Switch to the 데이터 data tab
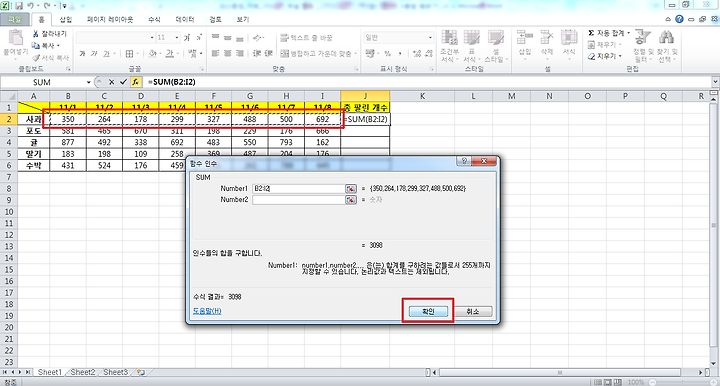720x386 pixels. click(185, 20)
